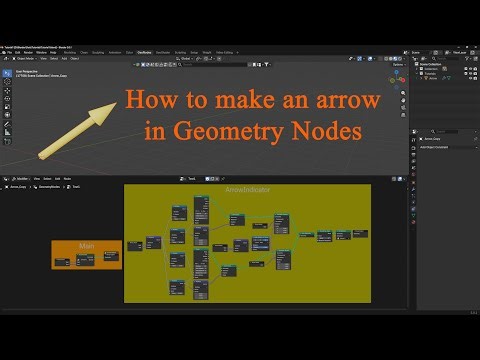Enable solid viewport shading

[391, 59]
